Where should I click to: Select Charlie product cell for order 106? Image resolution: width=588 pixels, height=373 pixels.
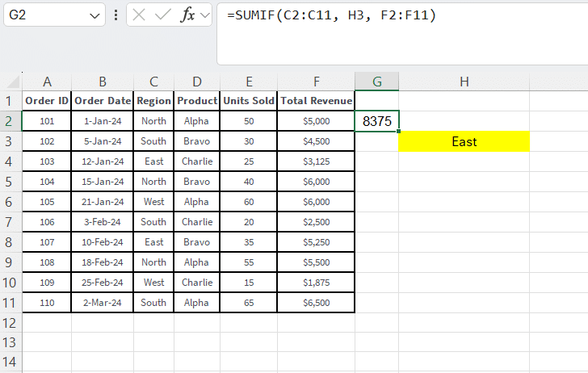(197, 222)
